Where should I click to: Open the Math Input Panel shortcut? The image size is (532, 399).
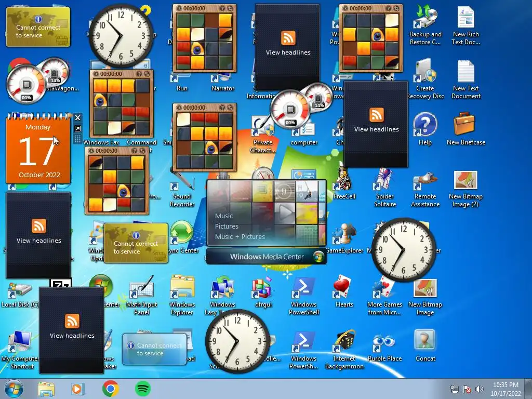[141, 295]
